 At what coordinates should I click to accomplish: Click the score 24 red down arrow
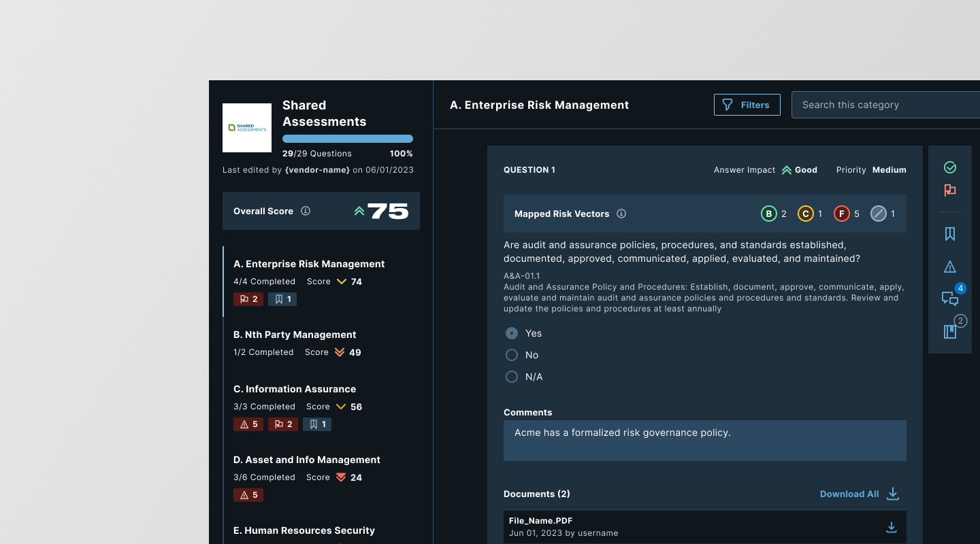pyautogui.click(x=342, y=477)
